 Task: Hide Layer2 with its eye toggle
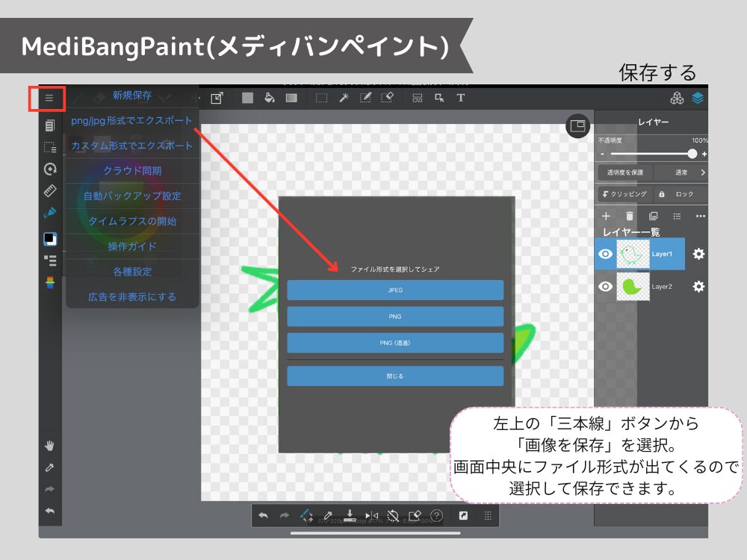point(606,286)
